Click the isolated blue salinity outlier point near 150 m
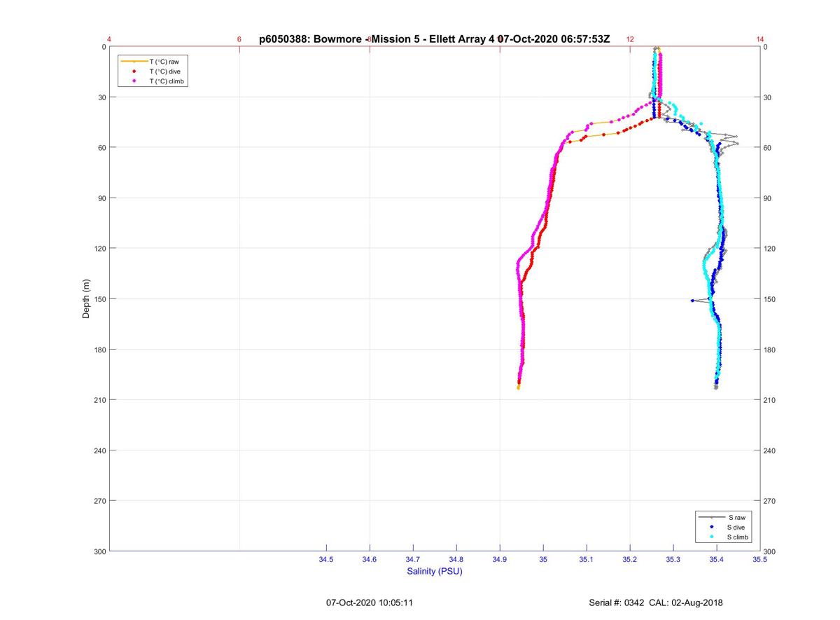The width and height of the screenshot is (840, 620). pyautogui.click(x=692, y=301)
